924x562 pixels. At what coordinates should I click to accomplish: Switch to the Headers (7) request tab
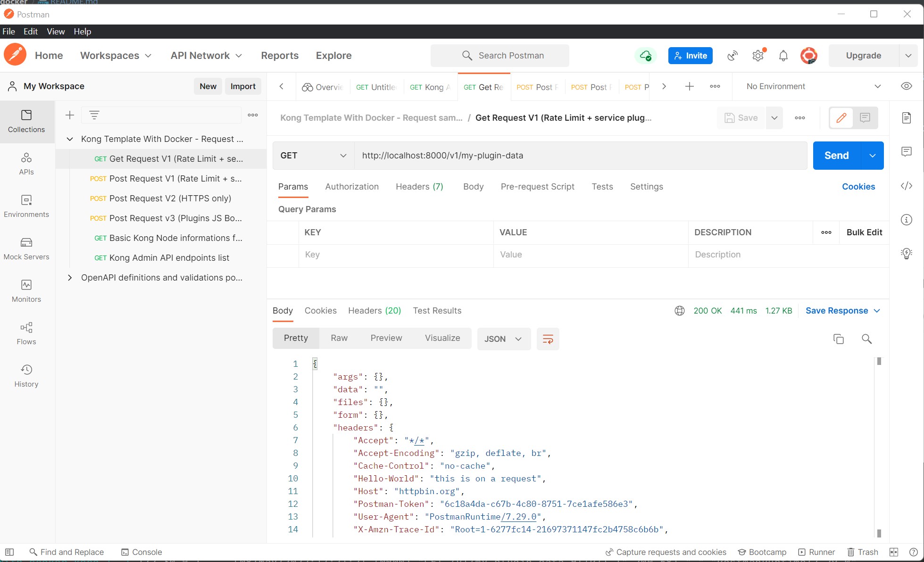tap(419, 187)
